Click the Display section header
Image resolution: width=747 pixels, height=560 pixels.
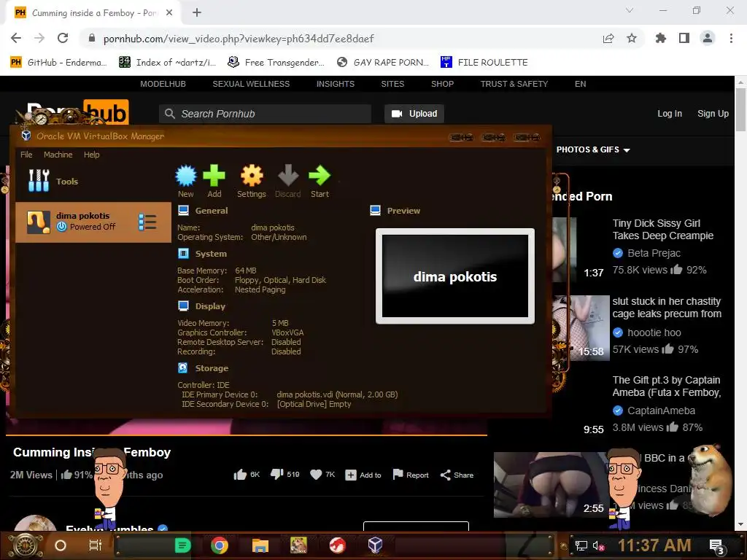(210, 306)
